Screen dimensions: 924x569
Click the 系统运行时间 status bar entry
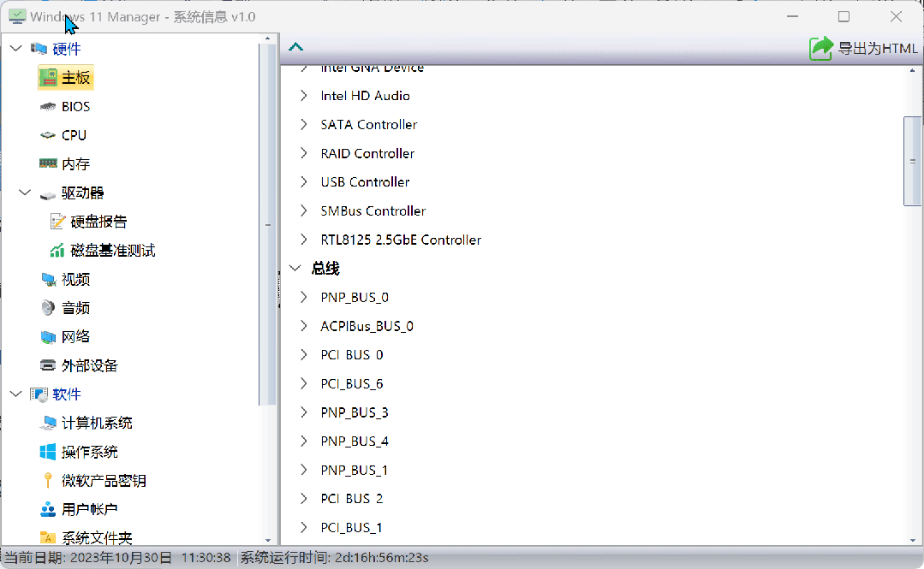point(334,557)
